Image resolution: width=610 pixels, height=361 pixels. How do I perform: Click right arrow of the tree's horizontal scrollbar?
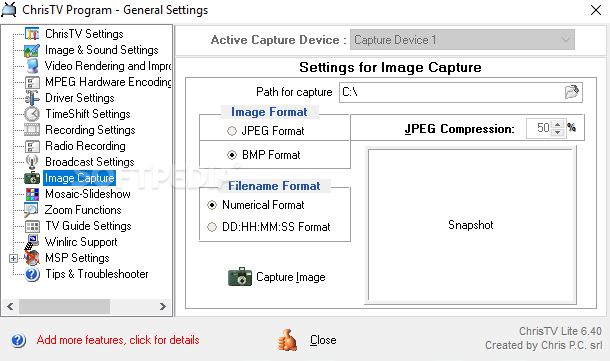click(x=163, y=307)
